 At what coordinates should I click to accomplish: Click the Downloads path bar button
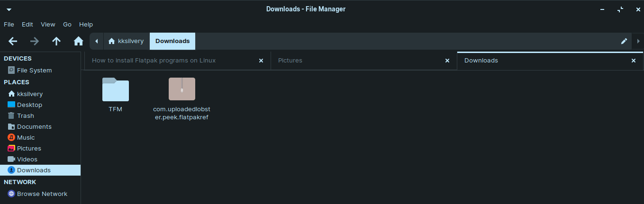click(x=172, y=41)
